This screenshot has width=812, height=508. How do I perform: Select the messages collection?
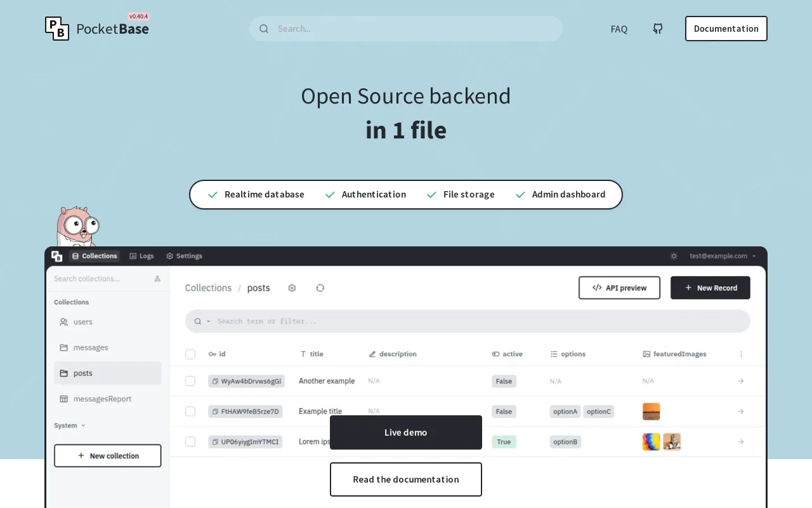[x=108, y=347]
